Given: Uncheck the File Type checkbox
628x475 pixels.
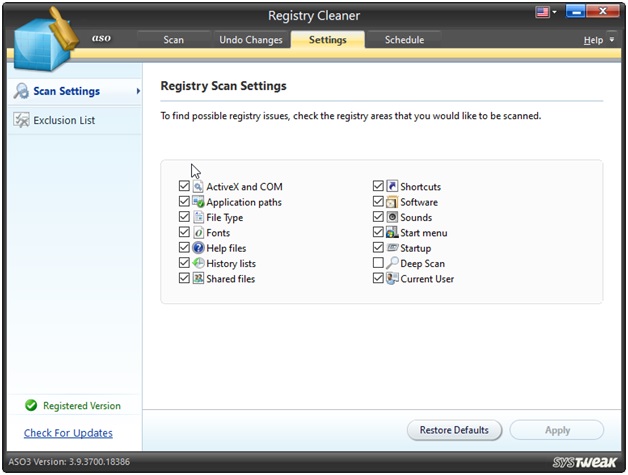Looking at the screenshot, I should (184, 217).
